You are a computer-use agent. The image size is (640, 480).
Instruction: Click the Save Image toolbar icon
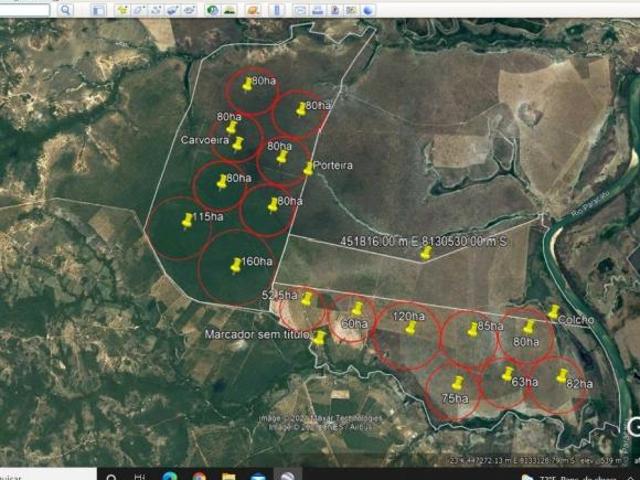click(334, 10)
